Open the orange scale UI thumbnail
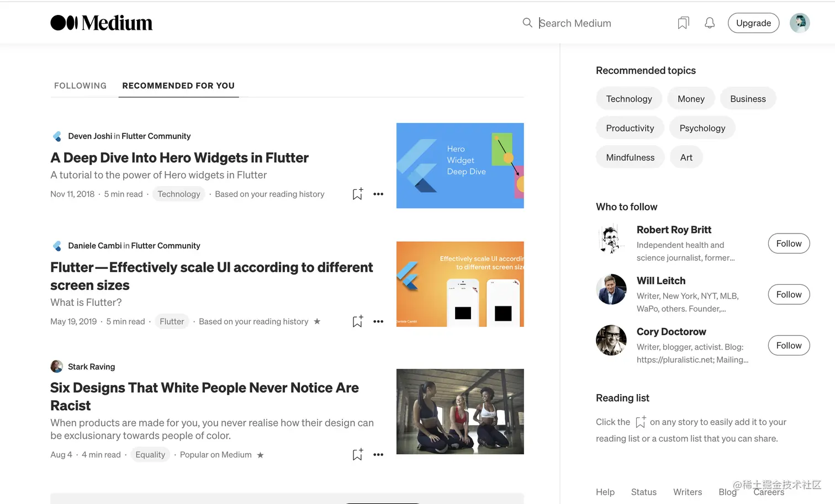The height and width of the screenshot is (504, 835). click(460, 284)
